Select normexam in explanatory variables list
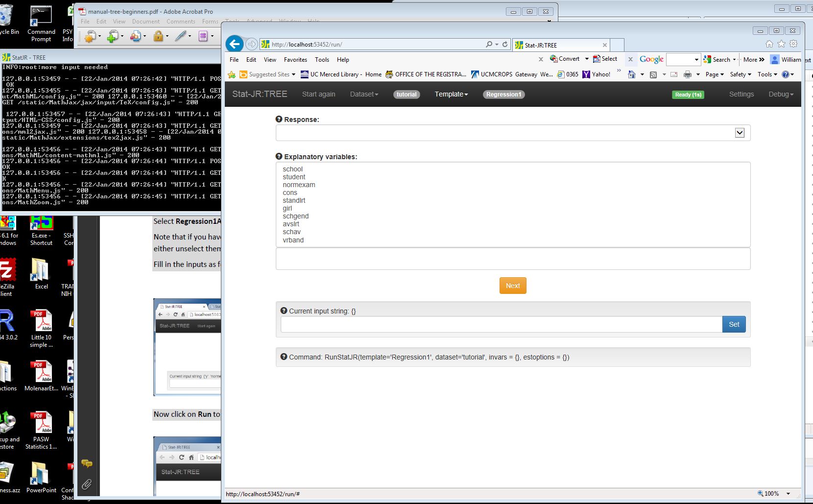Screen dimensions: 813x504 coord(299,185)
